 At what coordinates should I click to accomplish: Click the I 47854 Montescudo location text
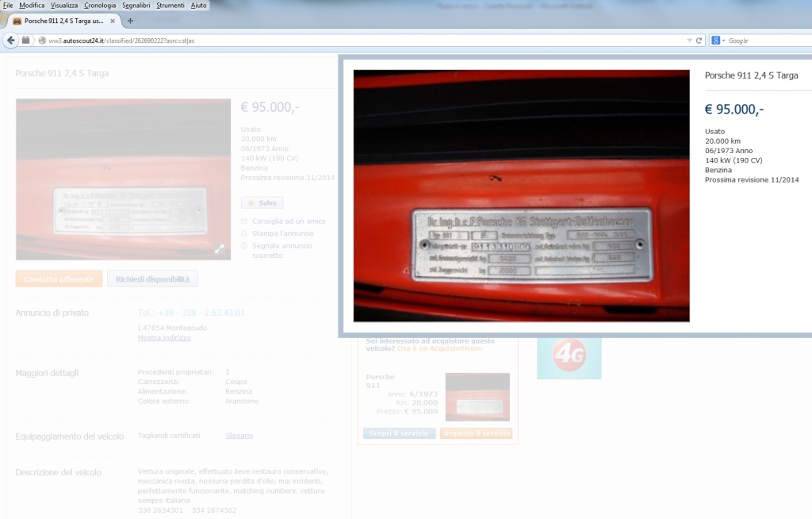click(x=172, y=328)
